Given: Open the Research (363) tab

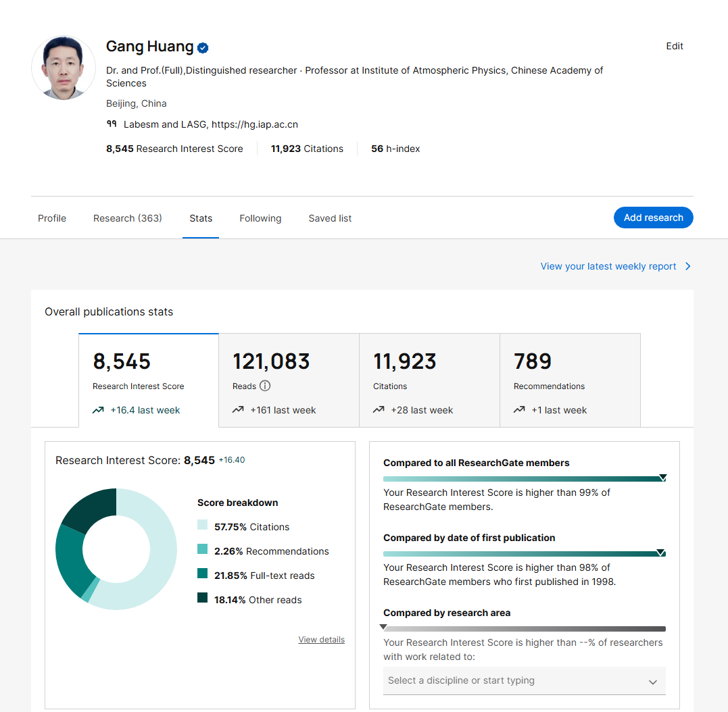Looking at the screenshot, I should coord(128,218).
